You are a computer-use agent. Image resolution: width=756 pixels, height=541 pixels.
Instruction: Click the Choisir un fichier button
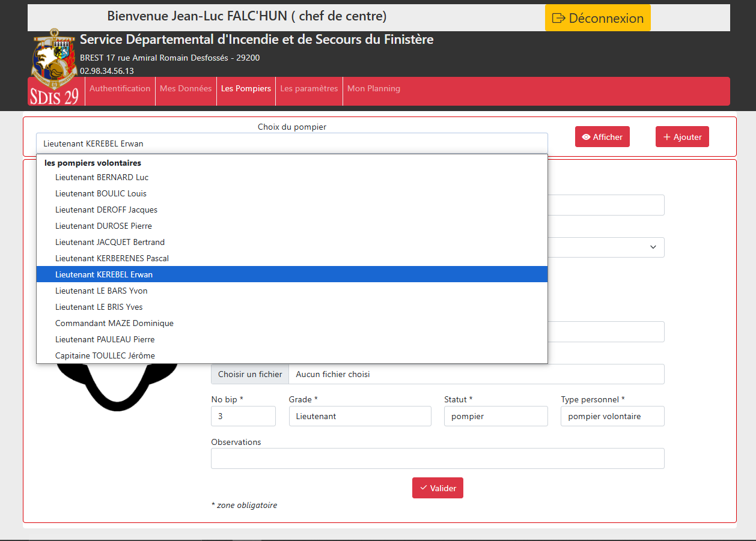tap(250, 375)
